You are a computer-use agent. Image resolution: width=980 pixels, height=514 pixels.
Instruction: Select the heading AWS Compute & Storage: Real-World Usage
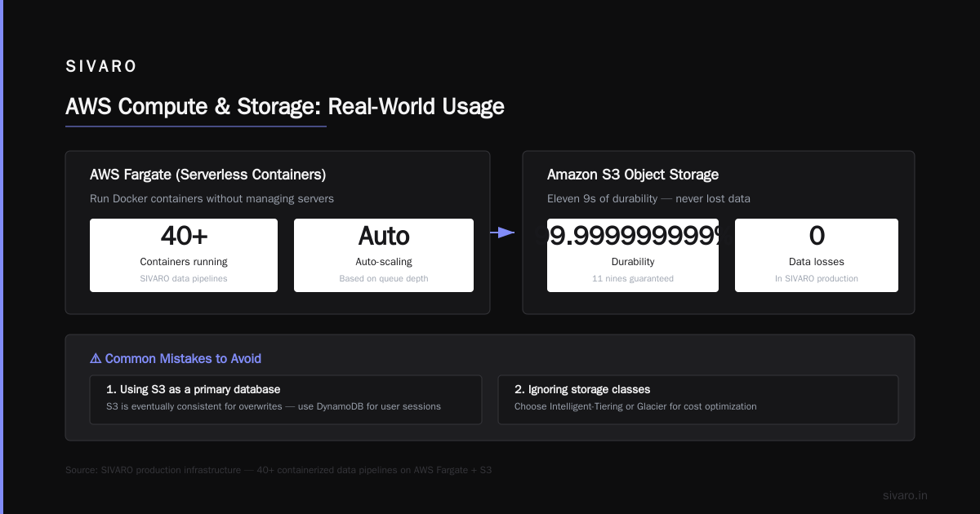pos(285,106)
